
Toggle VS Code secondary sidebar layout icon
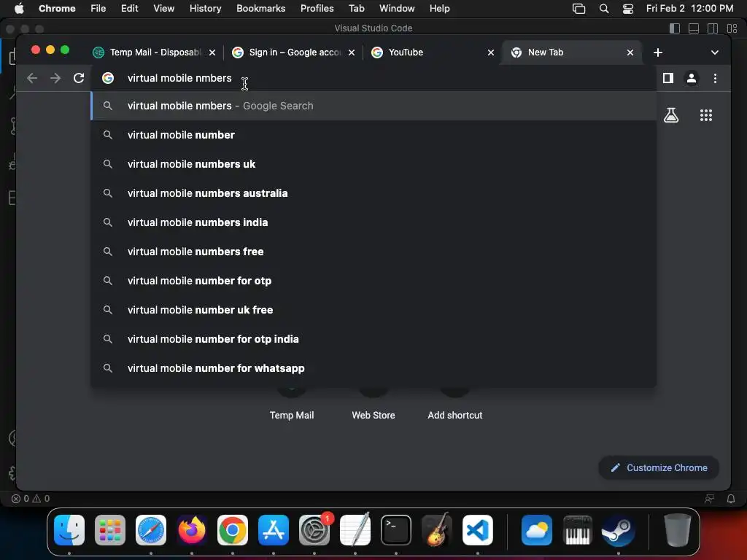[713, 28]
